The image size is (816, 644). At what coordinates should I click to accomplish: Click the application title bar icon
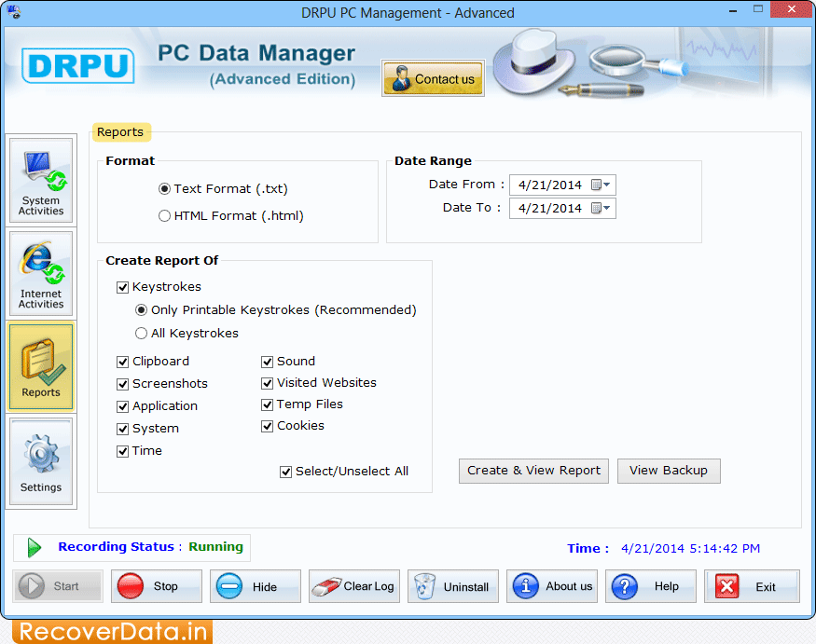click(x=14, y=11)
